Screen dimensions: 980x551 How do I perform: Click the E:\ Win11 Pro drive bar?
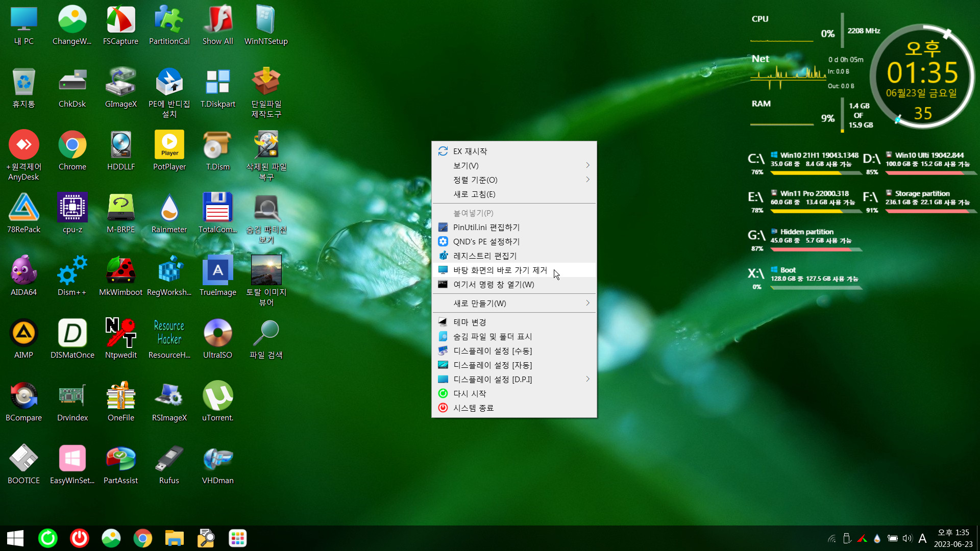tap(816, 211)
